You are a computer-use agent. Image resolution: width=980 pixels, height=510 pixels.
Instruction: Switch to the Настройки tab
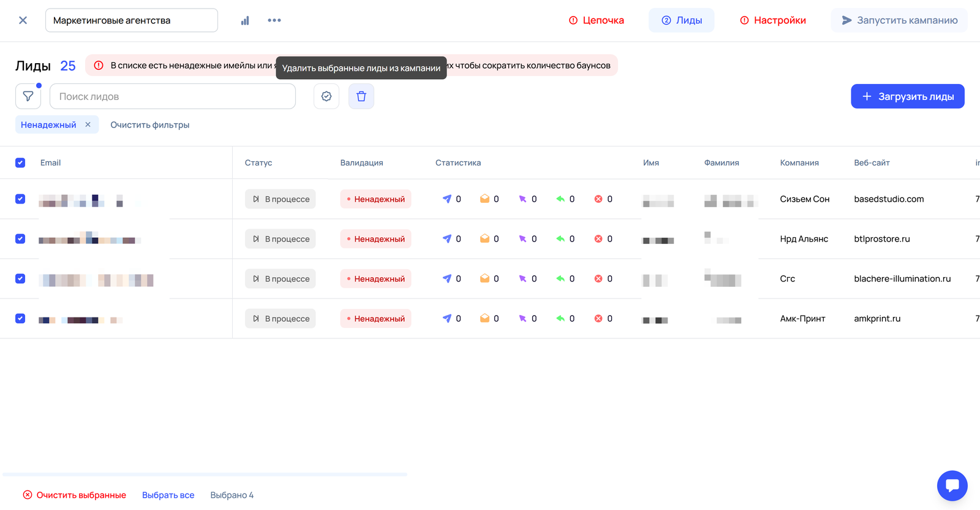coord(772,20)
